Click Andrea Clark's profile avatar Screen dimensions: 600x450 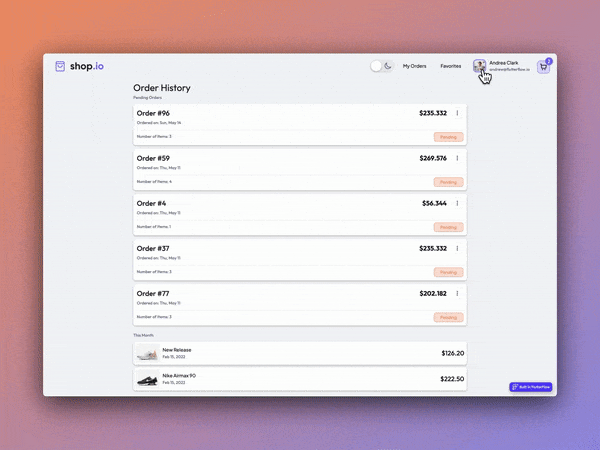(x=480, y=66)
